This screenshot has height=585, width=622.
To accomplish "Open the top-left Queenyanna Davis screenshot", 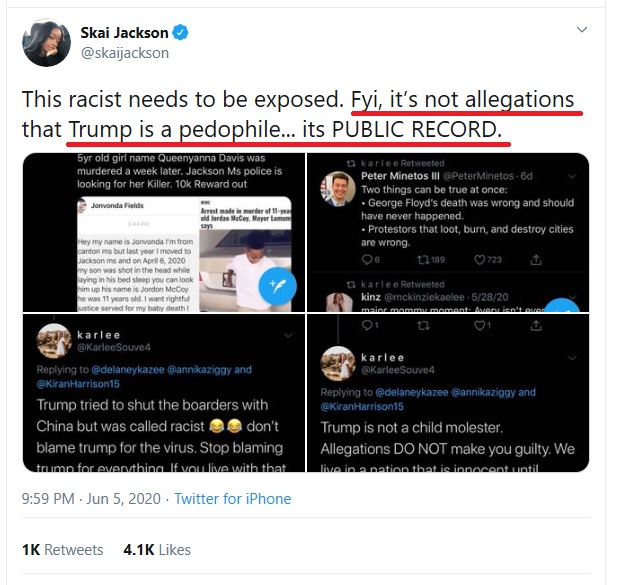I will 164,232.
